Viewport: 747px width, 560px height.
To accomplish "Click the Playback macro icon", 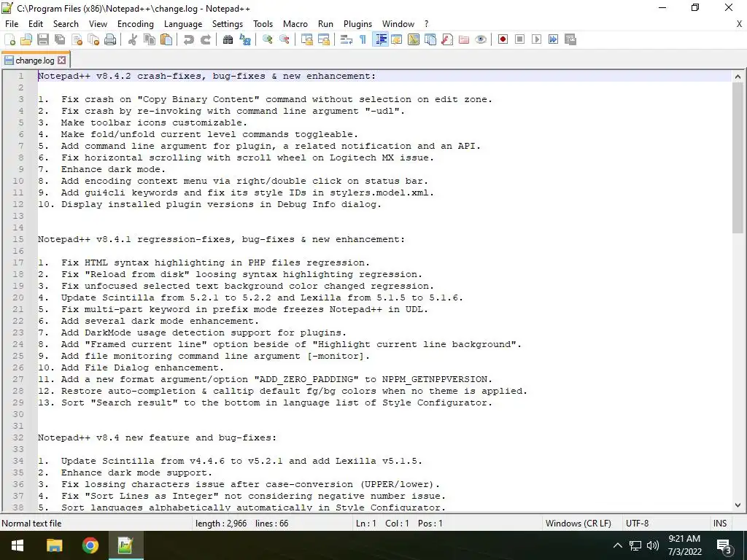I will [536, 39].
